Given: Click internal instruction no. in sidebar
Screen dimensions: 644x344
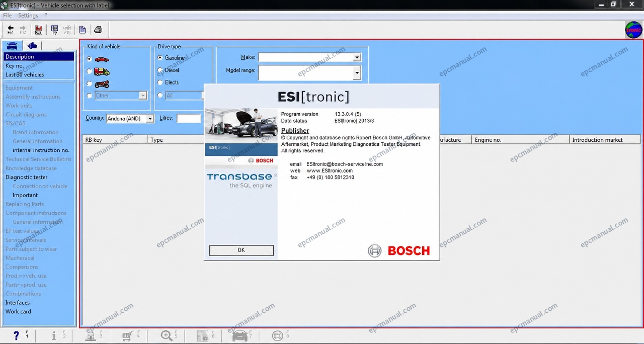Looking at the screenshot, I should pyautogui.click(x=41, y=150).
